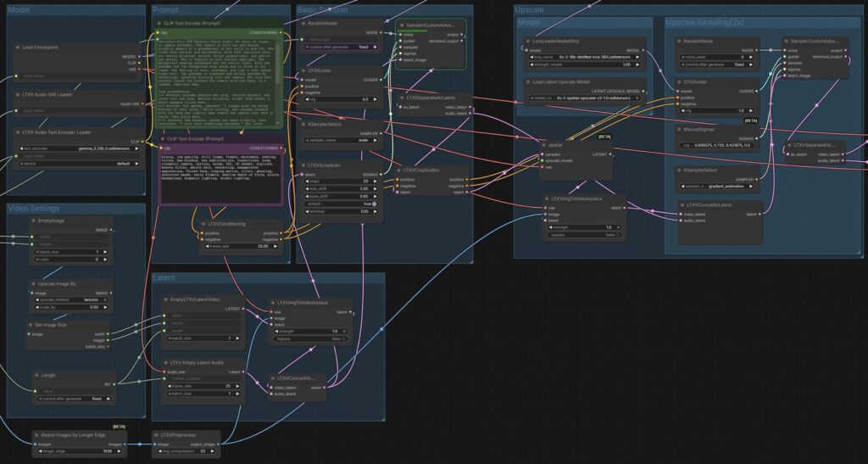Collapse the LoraLoaderModelOnly node
Viewport: 868px width, 464px height.
tap(525, 41)
